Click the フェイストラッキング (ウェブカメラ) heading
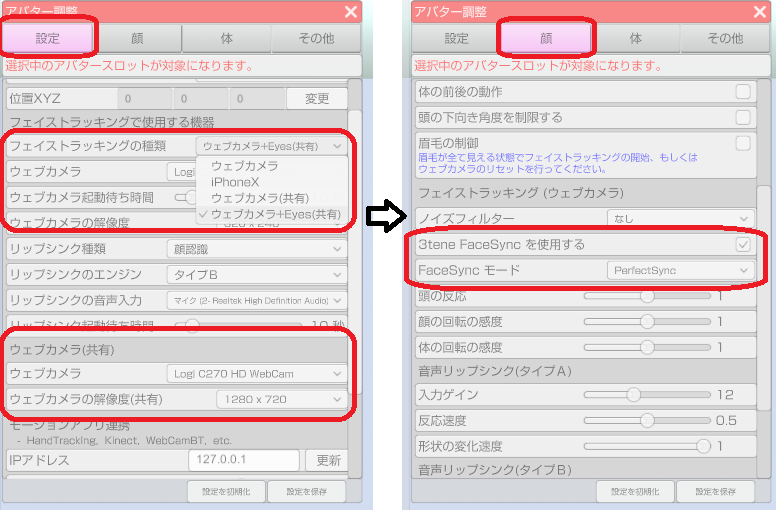This screenshot has height=510, width=776. click(x=521, y=192)
